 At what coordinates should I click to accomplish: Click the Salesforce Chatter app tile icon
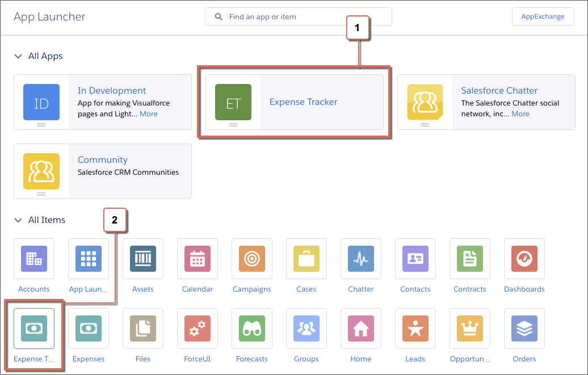425,102
